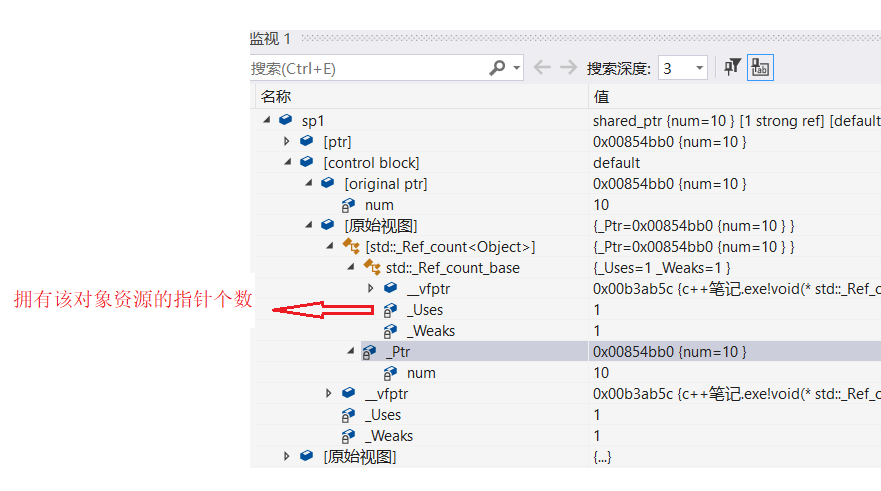
Task: Click the num field icon under original ptr
Action: click(348, 205)
